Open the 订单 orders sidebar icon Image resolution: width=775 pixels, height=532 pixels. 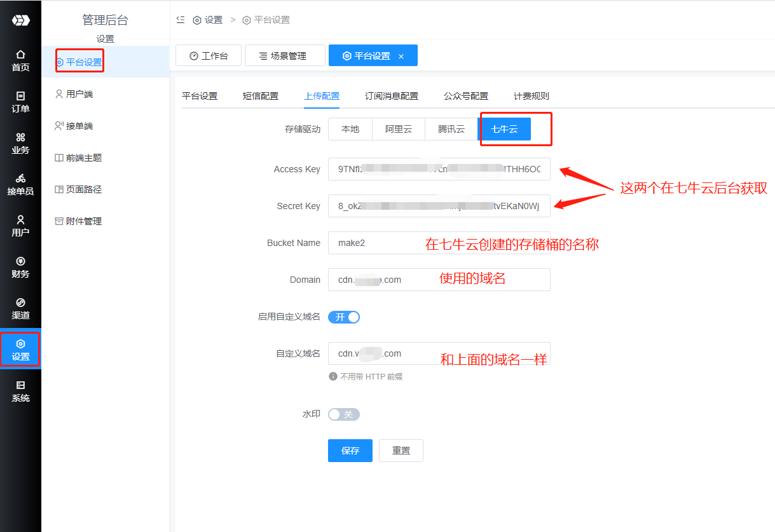tap(20, 102)
